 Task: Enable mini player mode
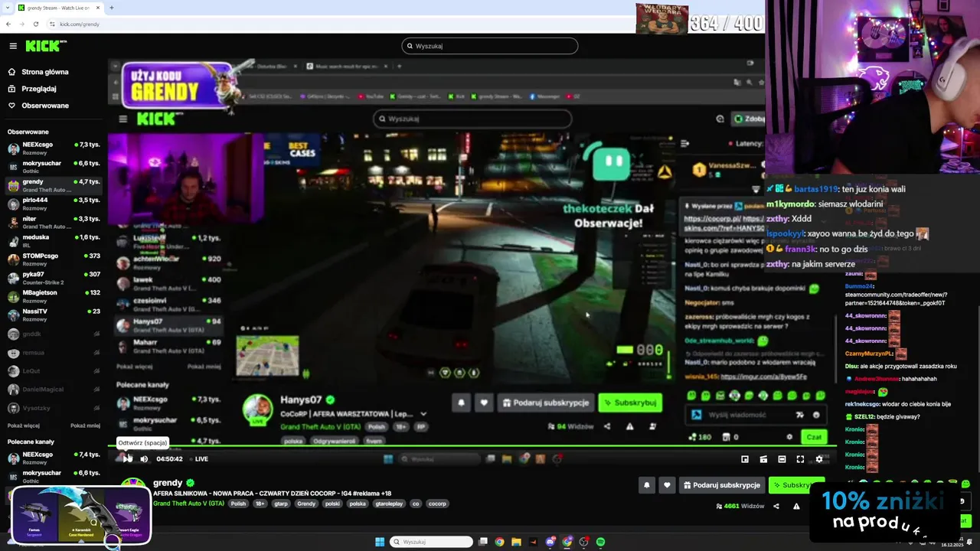745,459
